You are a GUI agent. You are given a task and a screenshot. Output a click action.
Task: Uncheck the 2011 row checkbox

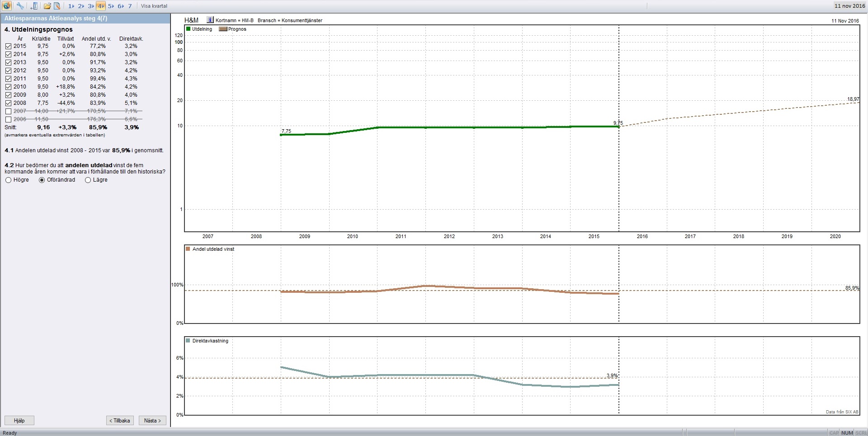[8, 79]
